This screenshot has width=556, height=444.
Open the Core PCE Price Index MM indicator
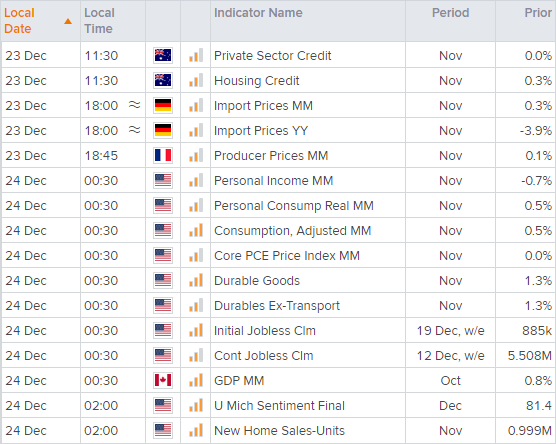click(287, 256)
